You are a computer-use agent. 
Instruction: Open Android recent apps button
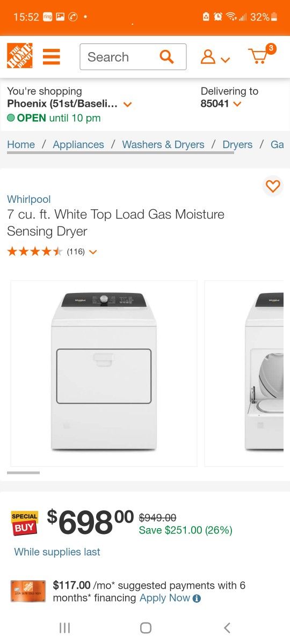coord(64,627)
